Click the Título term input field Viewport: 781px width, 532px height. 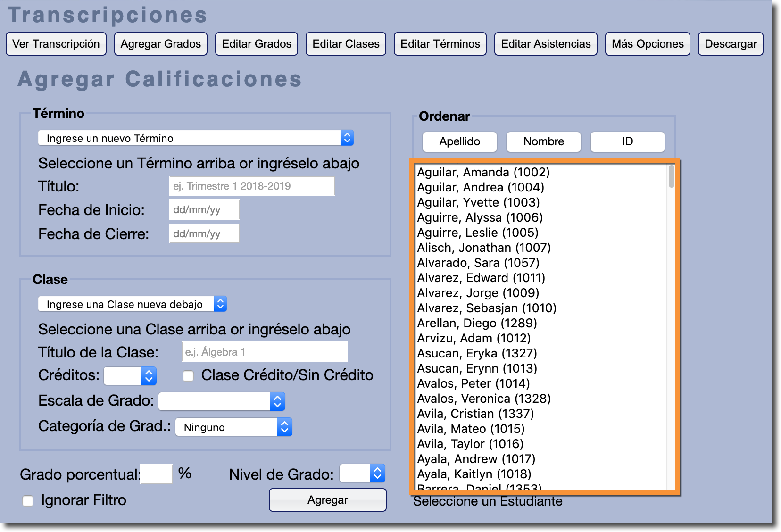tap(252, 186)
